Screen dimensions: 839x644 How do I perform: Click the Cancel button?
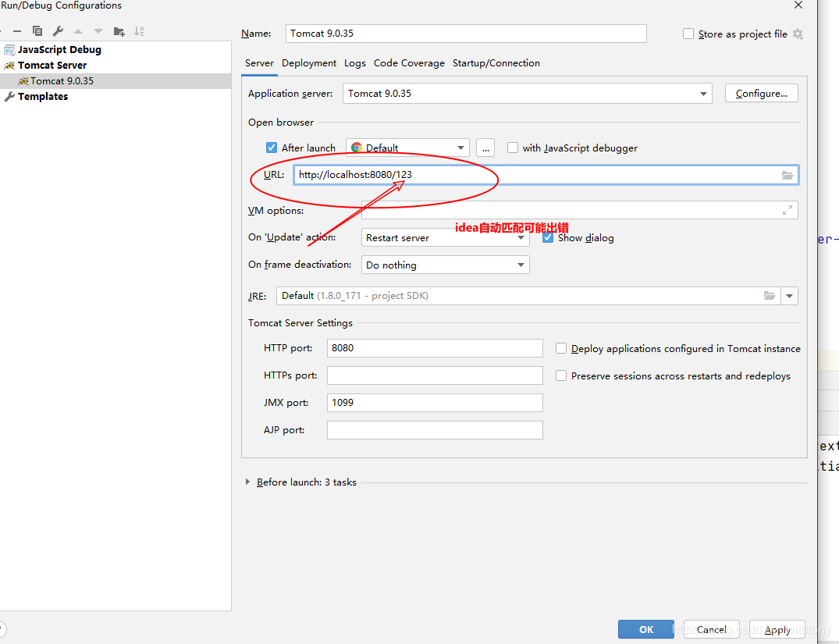coord(712,629)
